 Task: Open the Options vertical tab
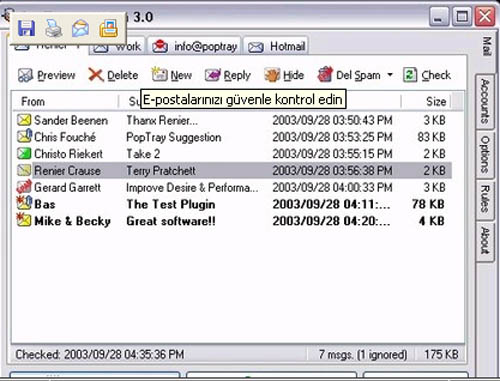[485, 154]
